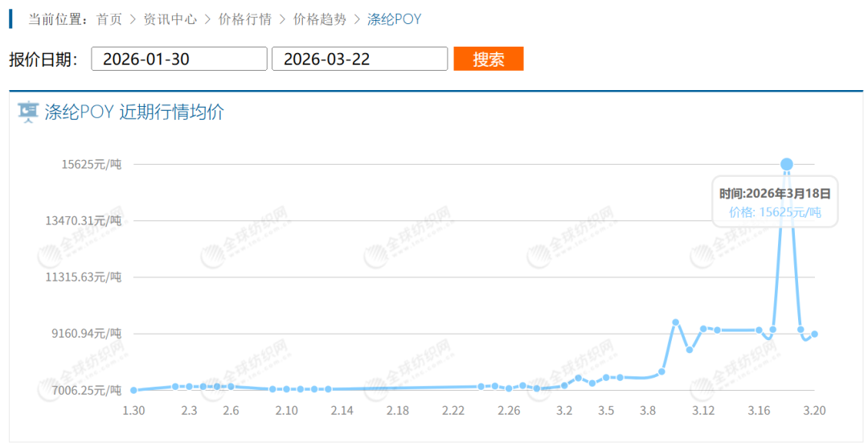The image size is (868, 447).
Task: Click the chart icon beside 涤纶POY title
Action: tap(27, 113)
